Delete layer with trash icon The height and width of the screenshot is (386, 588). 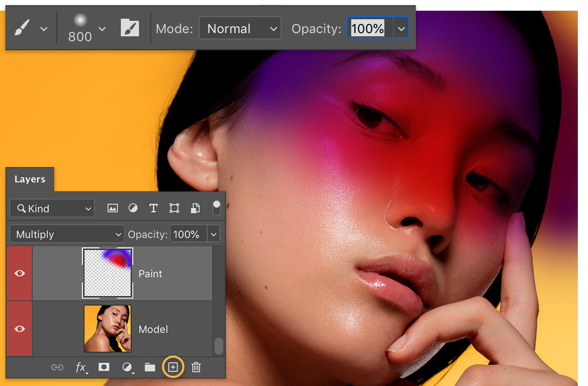tap(196, 367)
